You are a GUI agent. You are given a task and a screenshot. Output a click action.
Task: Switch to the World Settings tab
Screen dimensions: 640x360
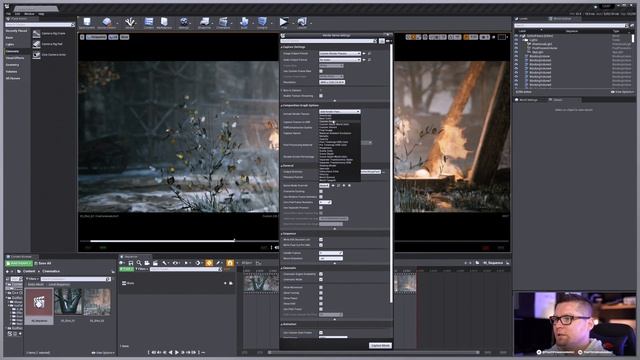528,100
